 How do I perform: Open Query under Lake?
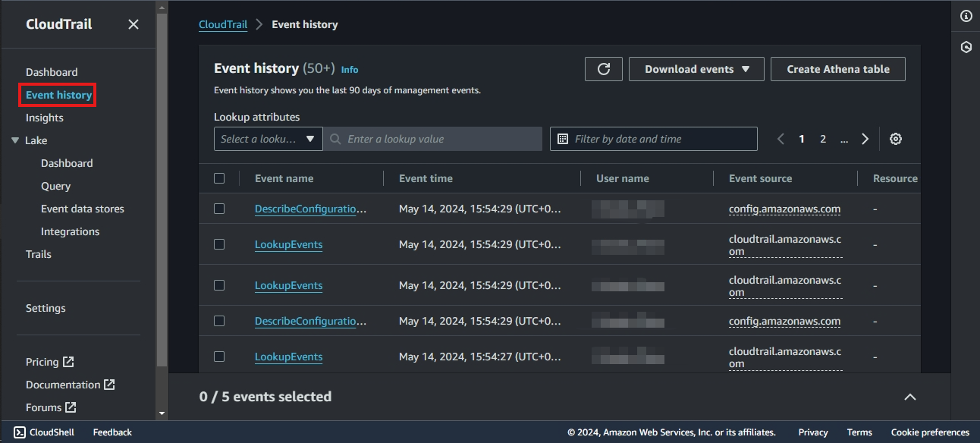click(55, 186)
